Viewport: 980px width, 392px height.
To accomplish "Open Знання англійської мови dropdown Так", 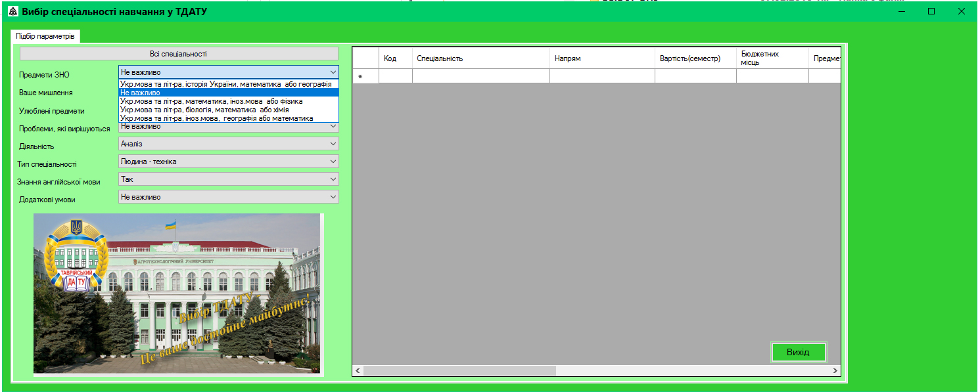I will [229, 179].
